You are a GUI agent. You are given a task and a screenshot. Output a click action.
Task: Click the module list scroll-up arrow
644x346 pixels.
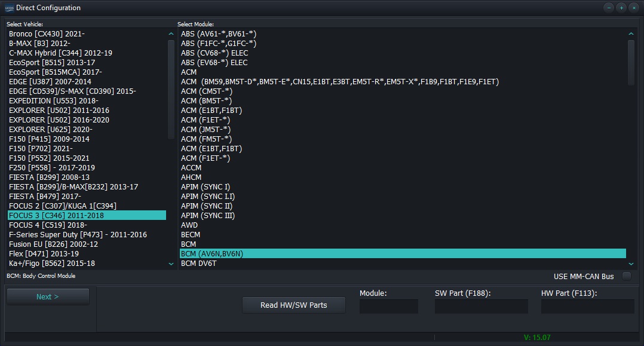coord(631,33)
